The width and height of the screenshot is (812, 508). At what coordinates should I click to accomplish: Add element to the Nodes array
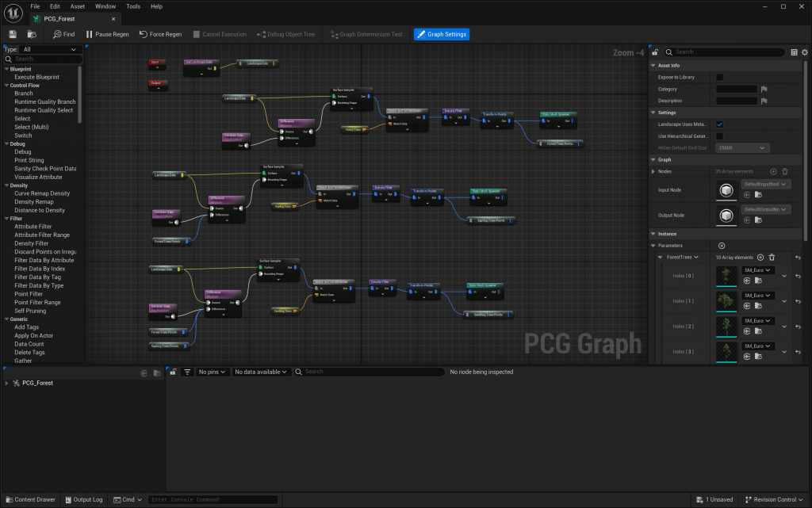(x=773, y=171)
